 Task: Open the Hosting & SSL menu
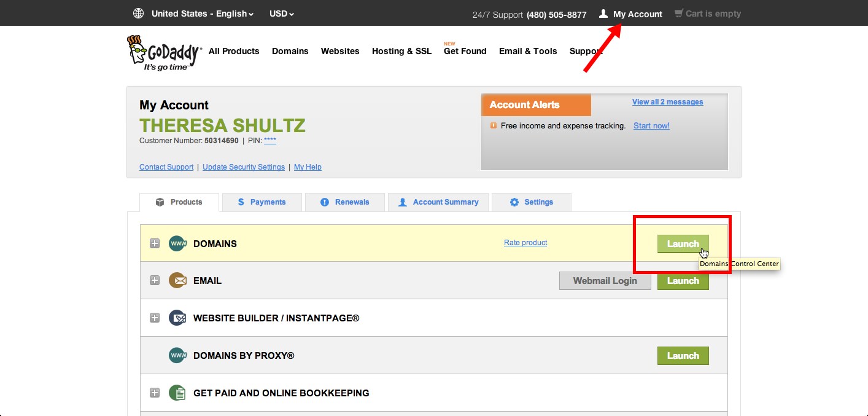401,51
